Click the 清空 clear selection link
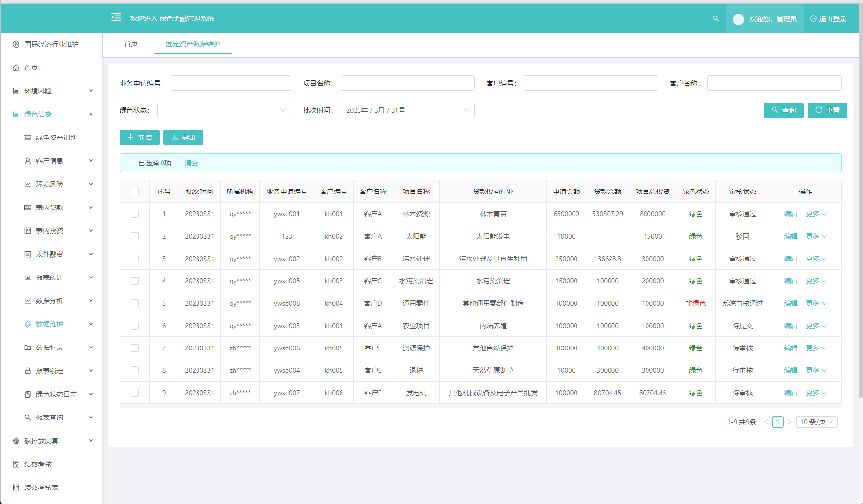Viewport: 863px width, 504px height. [191, 163]
